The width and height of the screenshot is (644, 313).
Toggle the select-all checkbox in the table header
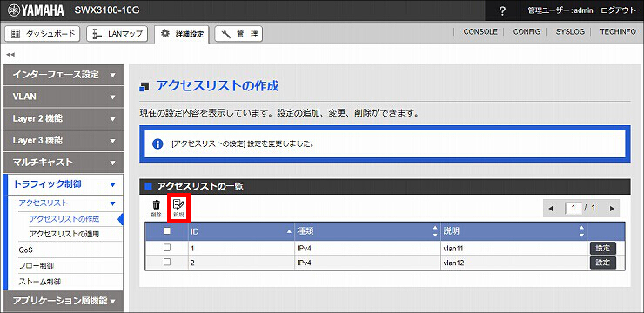click(x=167, y=231)
